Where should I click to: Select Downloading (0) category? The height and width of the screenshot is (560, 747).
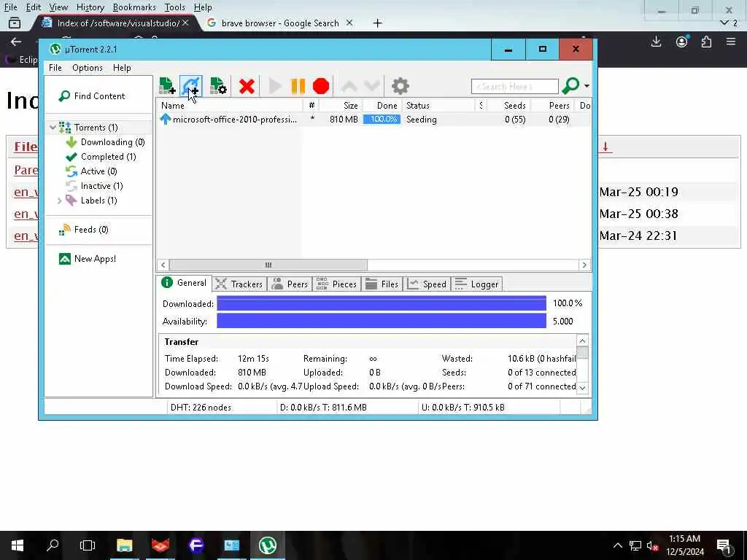pos(105,142)
